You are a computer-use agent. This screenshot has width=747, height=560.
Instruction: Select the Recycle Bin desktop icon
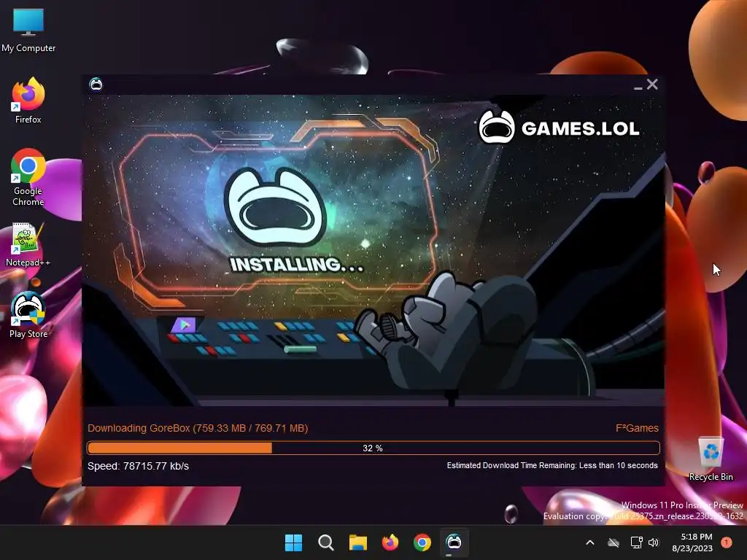tap(711, 459)
